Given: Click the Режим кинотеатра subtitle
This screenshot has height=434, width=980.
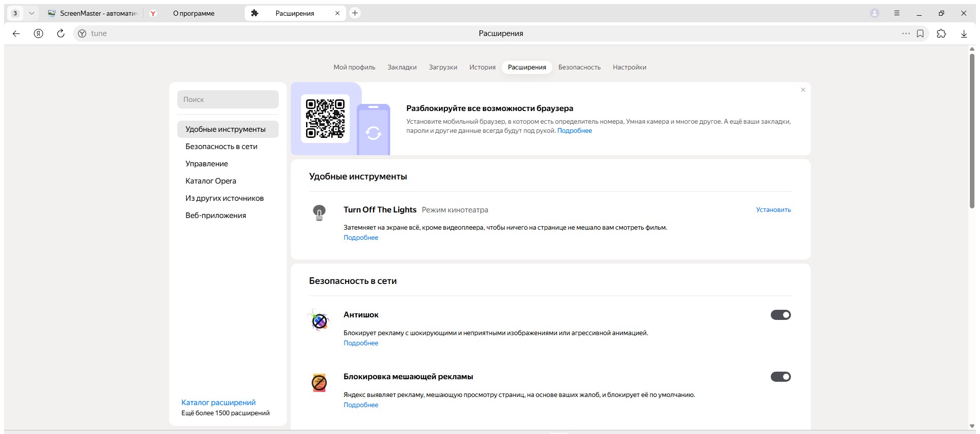Looking at the screenshot, I should (x=455, y=210).
